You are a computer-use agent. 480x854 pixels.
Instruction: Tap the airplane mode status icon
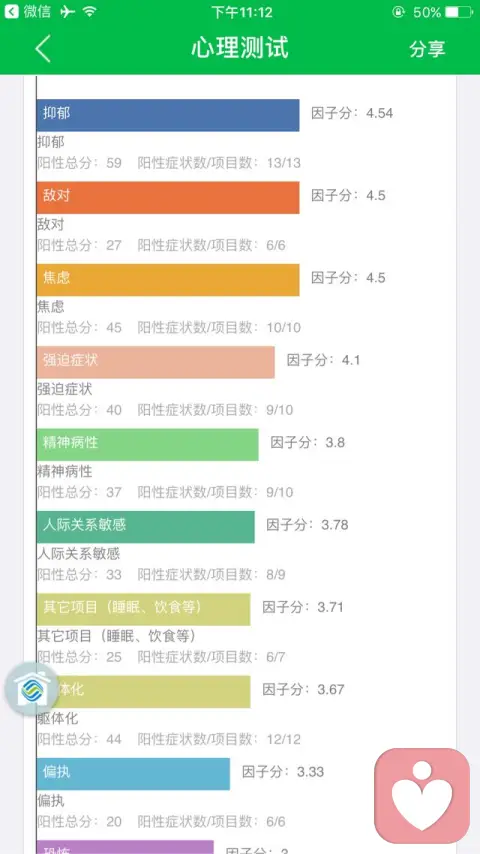point(68,11)
